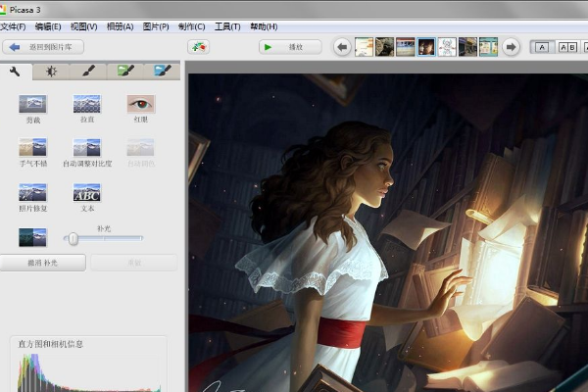Open the 工具(T) menu
Image resolution: width=588 pixels, height=392 pixels.
[227, 26]
